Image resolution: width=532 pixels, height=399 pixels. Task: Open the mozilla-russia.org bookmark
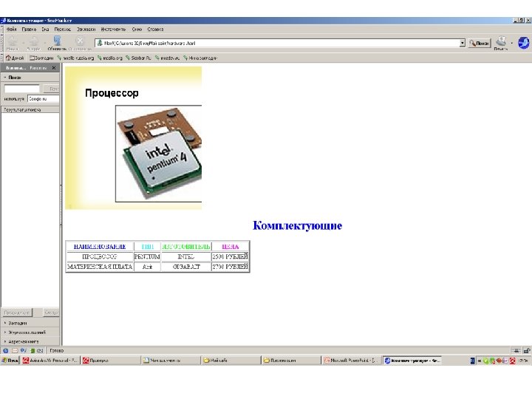(x=75, y=58)
